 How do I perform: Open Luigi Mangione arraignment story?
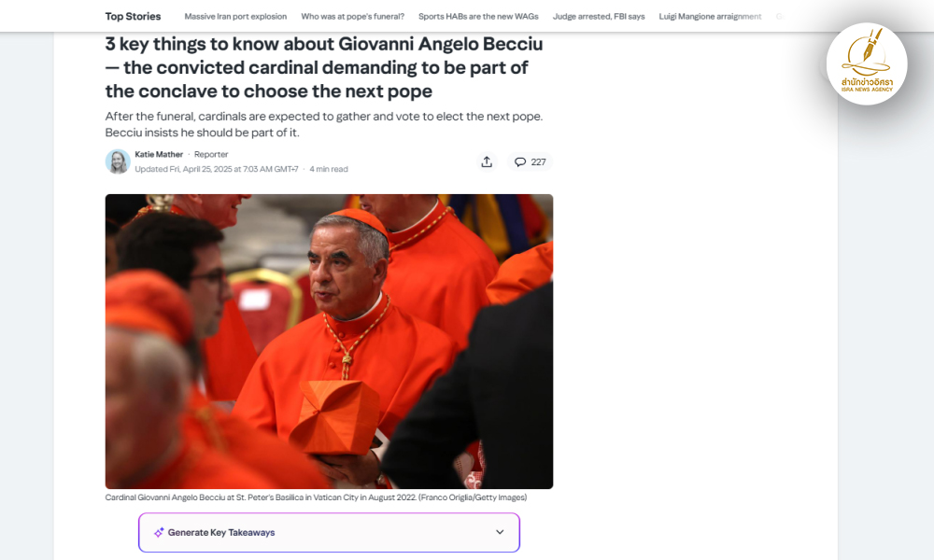coord(710,17)
